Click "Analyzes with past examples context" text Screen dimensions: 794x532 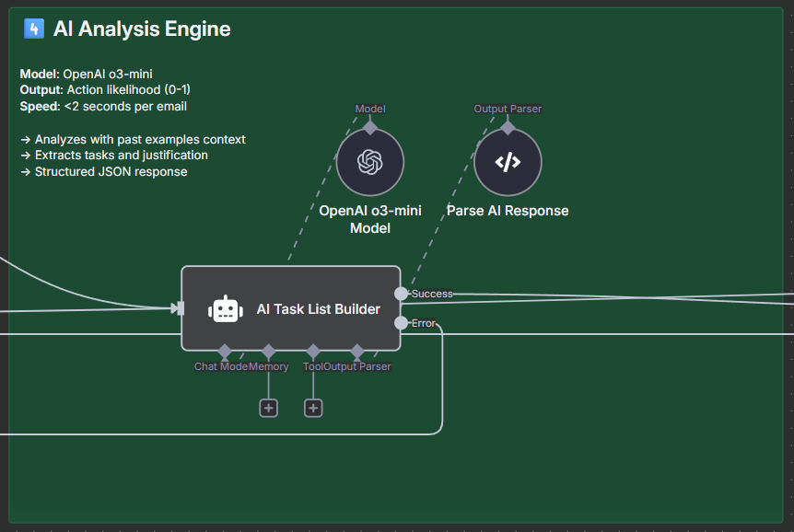pyautogui.click(x=140, y=139)
